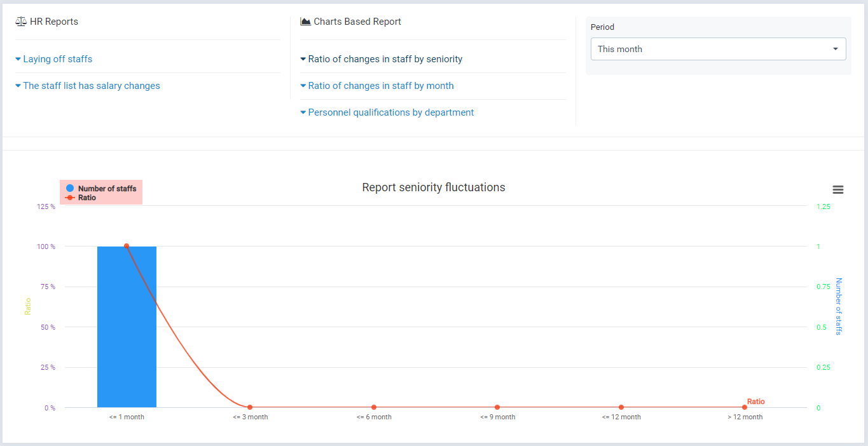Expand the chevron beside Ratio of changes by month
The height and width of the screenshot is (446, 868).
point(303,85)
